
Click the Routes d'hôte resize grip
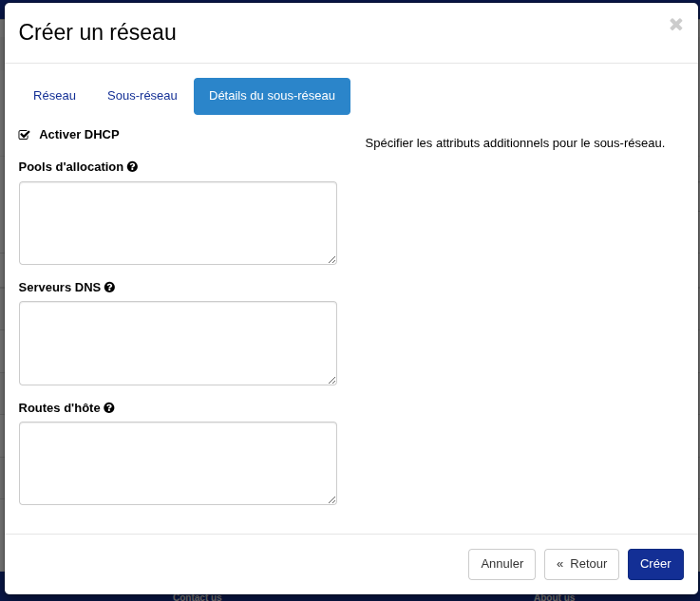coord(332,500)
